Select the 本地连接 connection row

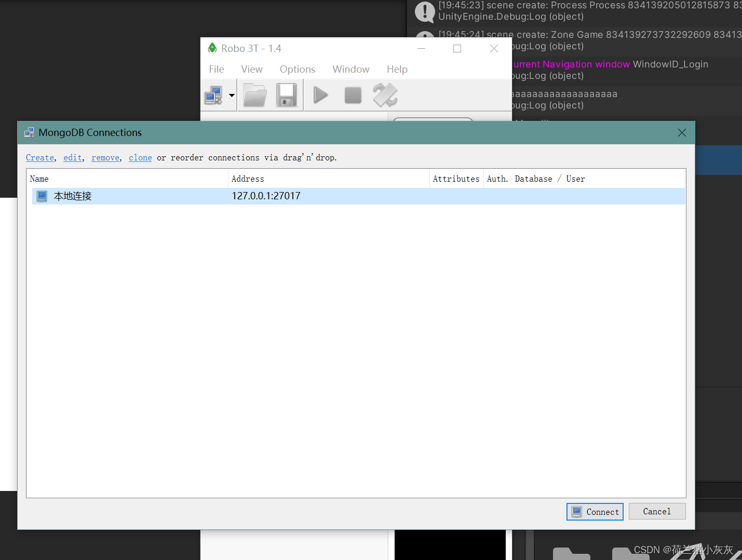point(358,196)
